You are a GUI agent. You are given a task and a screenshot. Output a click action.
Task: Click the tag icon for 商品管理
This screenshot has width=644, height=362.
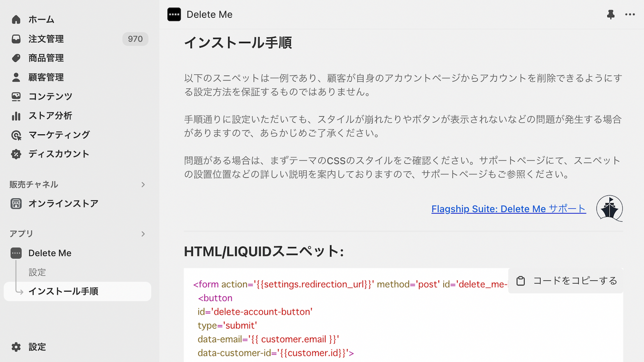[x=16, y=58]
